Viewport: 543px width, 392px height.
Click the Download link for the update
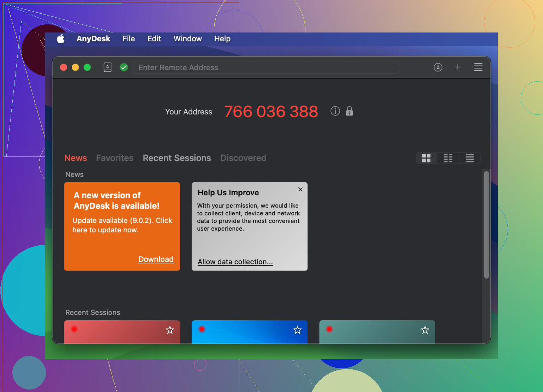pyautogui.click(x=156, y=259)
